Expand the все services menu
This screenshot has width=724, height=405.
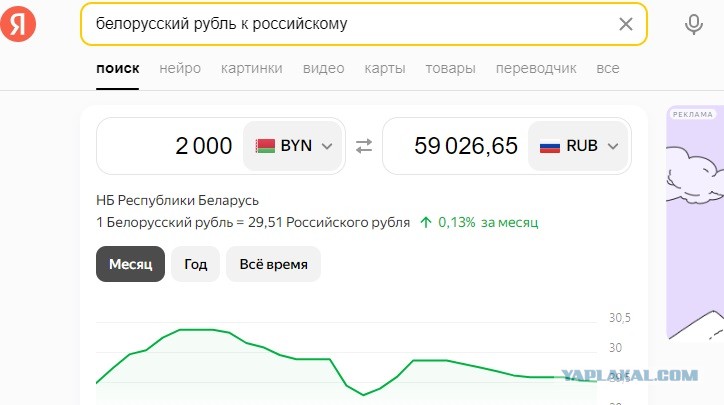coord(608,68)
